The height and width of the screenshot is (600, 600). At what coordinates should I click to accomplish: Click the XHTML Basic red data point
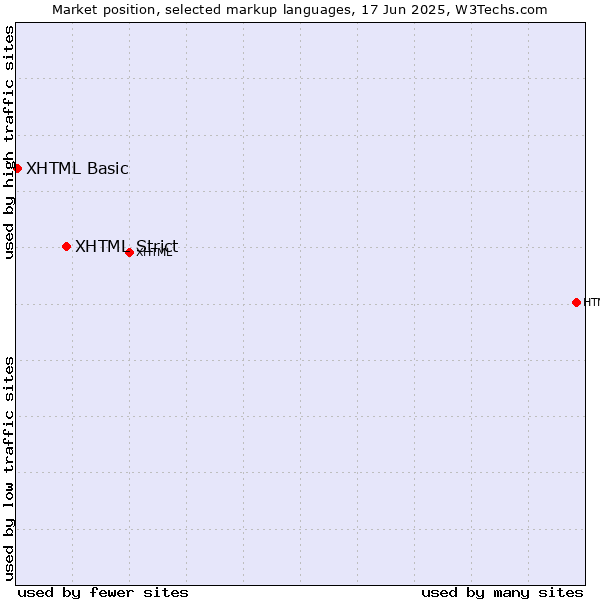tap(17, 168)
